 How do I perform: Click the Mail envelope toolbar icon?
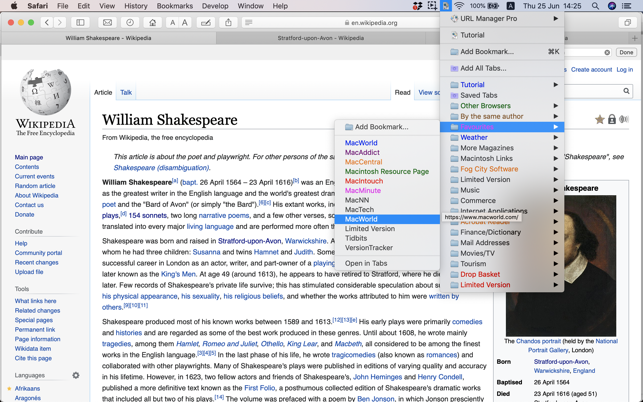pyautogui.click(x=107, y=23)
